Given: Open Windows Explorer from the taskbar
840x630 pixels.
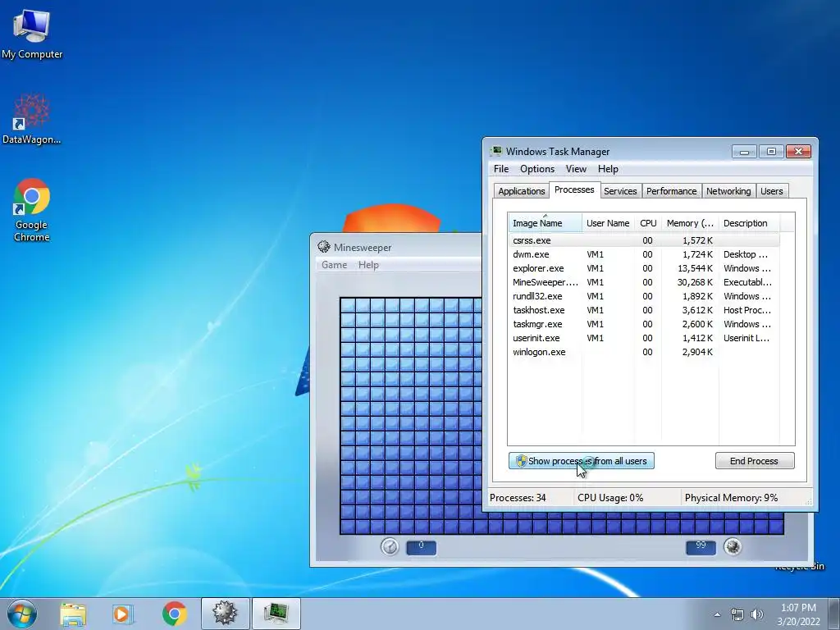Looking at the screenshot, I should click(73, 614).
